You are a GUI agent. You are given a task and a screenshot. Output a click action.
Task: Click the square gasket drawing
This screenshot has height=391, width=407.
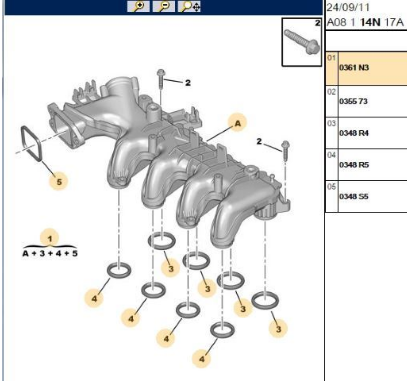click(31, 144)
